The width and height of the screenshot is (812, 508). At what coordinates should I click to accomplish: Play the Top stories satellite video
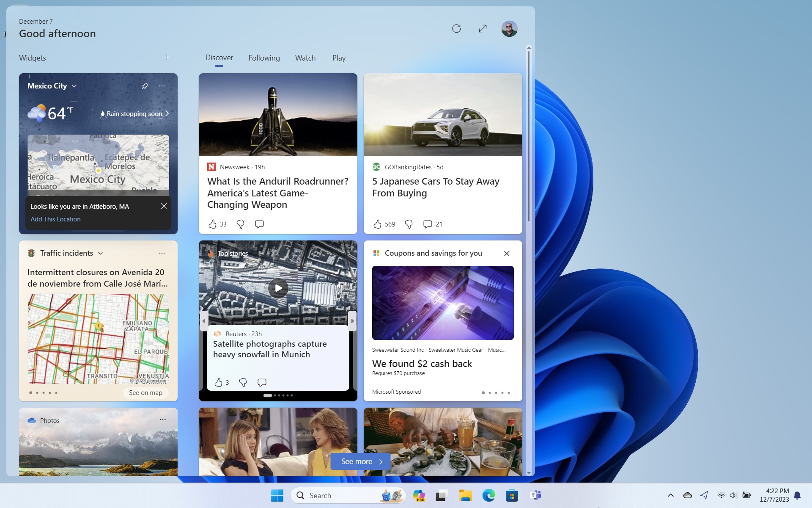click(x=278, y=288)
